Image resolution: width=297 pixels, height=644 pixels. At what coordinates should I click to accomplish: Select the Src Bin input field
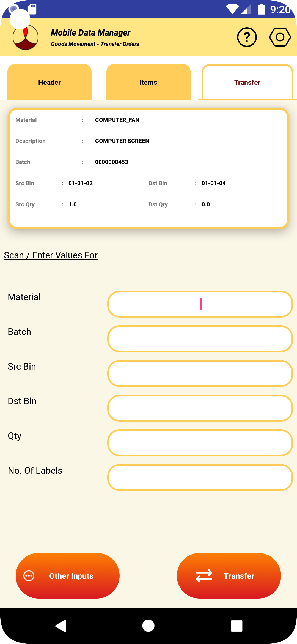click(200, 373)
